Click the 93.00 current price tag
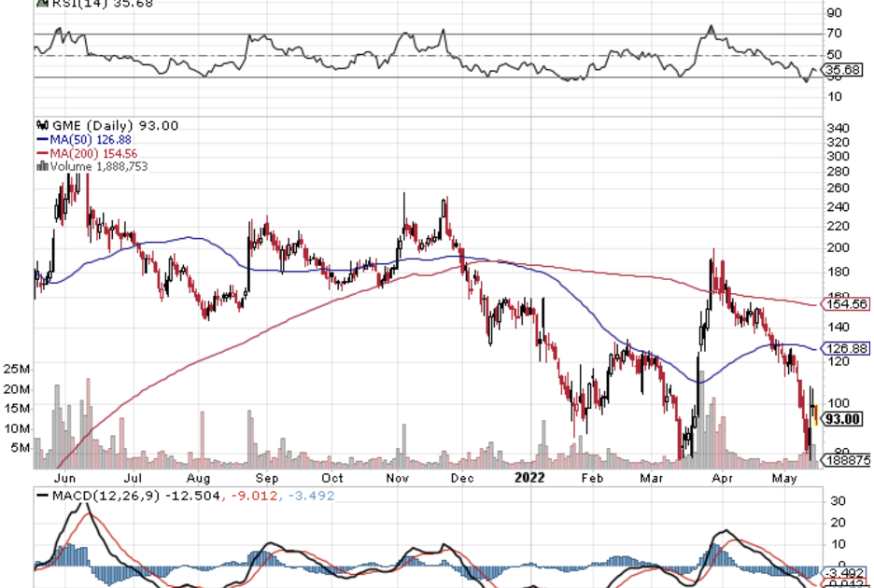Image resolution: width=874 pixels, height=588 pixels. 841,419
